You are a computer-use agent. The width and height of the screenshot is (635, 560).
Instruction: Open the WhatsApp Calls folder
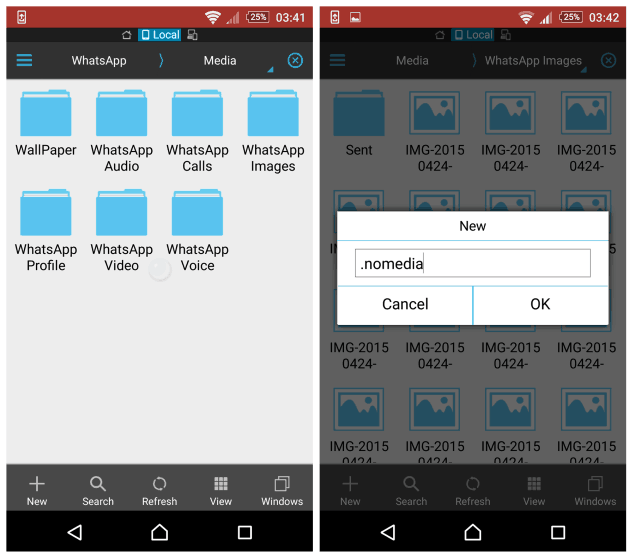coord(197,115)
